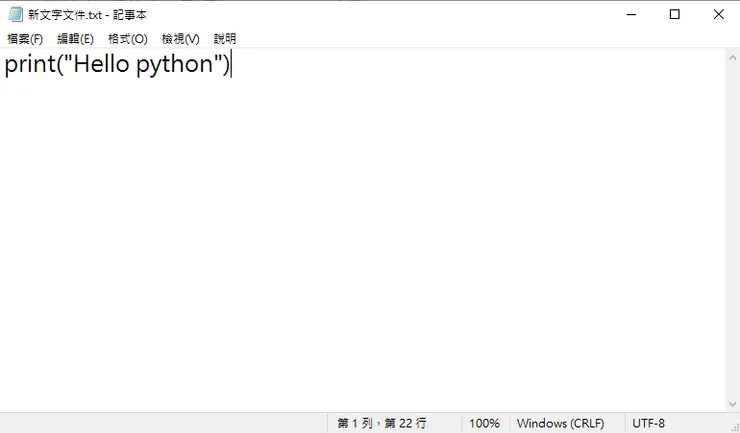Screen dimensions: 740x433
Task: Click the Windows (CRLF) status entry
Action: tap(560, 423)
